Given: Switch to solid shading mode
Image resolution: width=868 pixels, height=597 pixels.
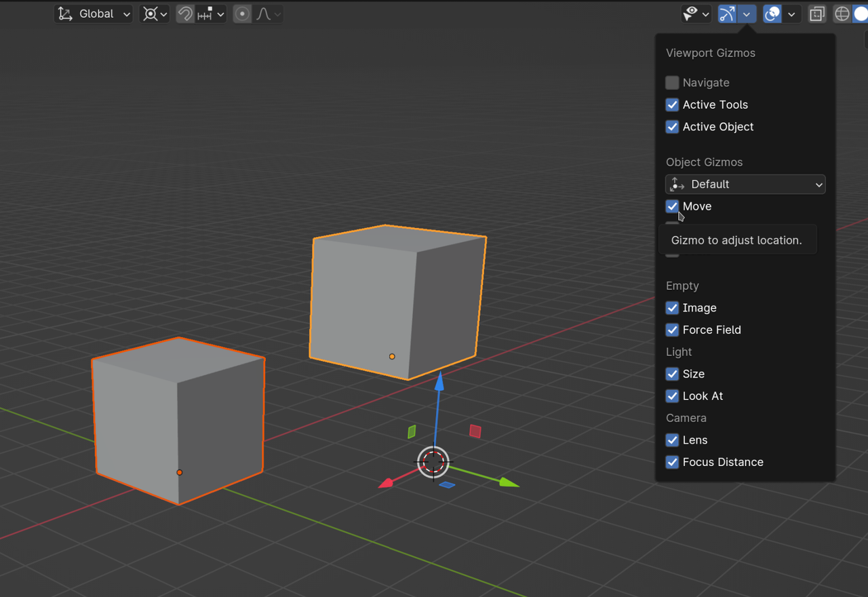Looking at the screenshot, I should [x=861, y=14].
